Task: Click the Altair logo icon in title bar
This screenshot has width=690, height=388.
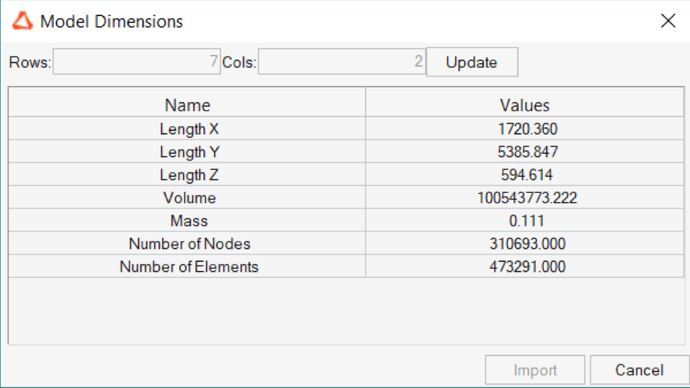Action: (x=22, y=21)
